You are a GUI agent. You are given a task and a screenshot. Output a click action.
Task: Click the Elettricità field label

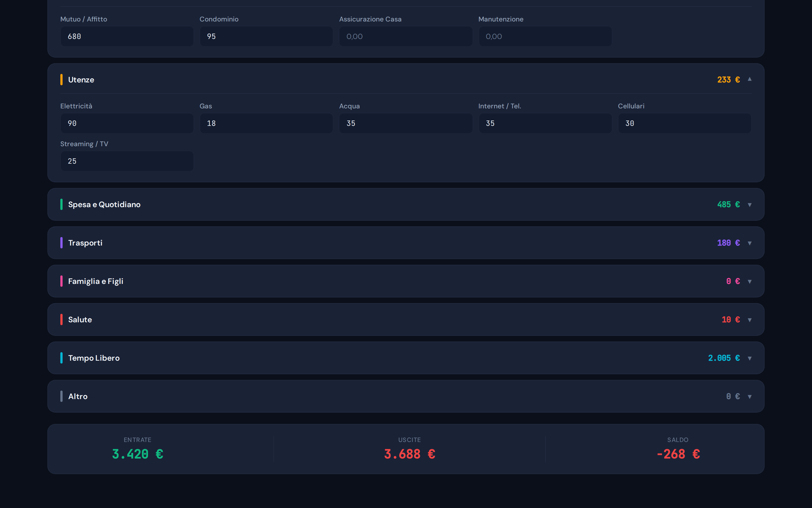(x=76, y=106)
